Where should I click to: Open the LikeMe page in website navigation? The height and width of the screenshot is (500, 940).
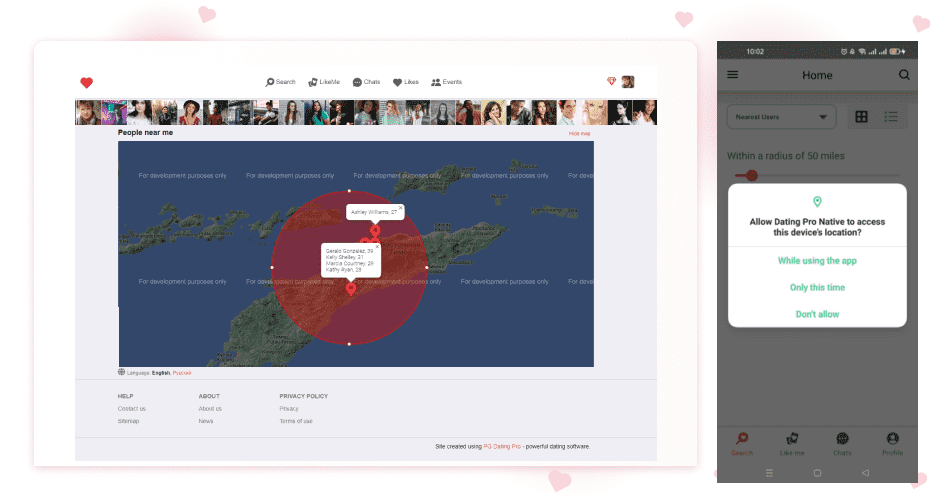click(x=324, y=82)
